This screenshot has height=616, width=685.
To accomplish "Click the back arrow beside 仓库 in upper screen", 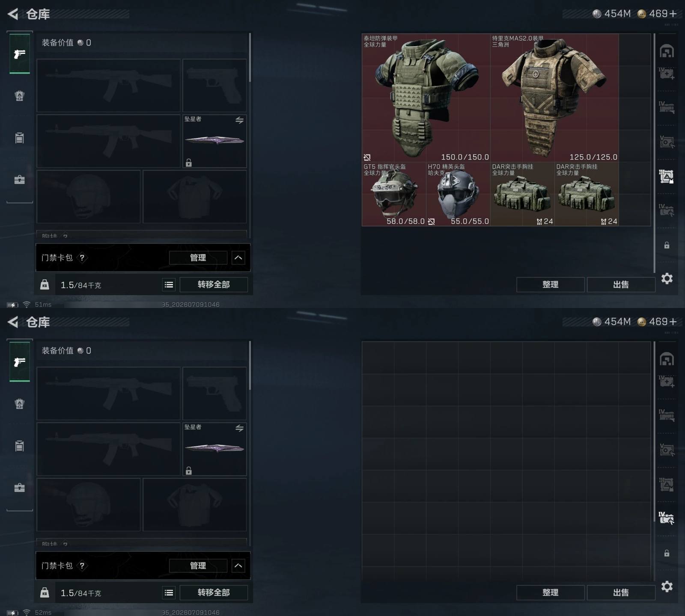I will pyautogui.click(x=13, y=14).
